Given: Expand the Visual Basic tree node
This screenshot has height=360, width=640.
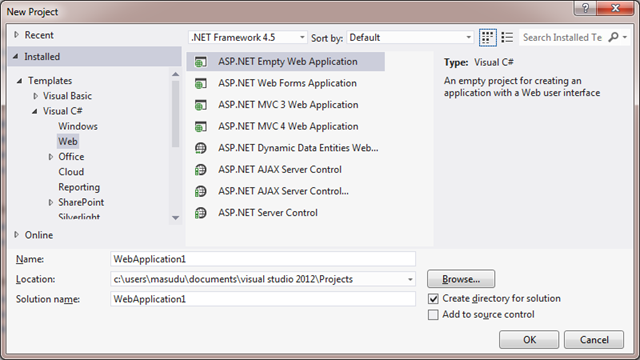Looking at the screenshot, I should coord(36,96).
